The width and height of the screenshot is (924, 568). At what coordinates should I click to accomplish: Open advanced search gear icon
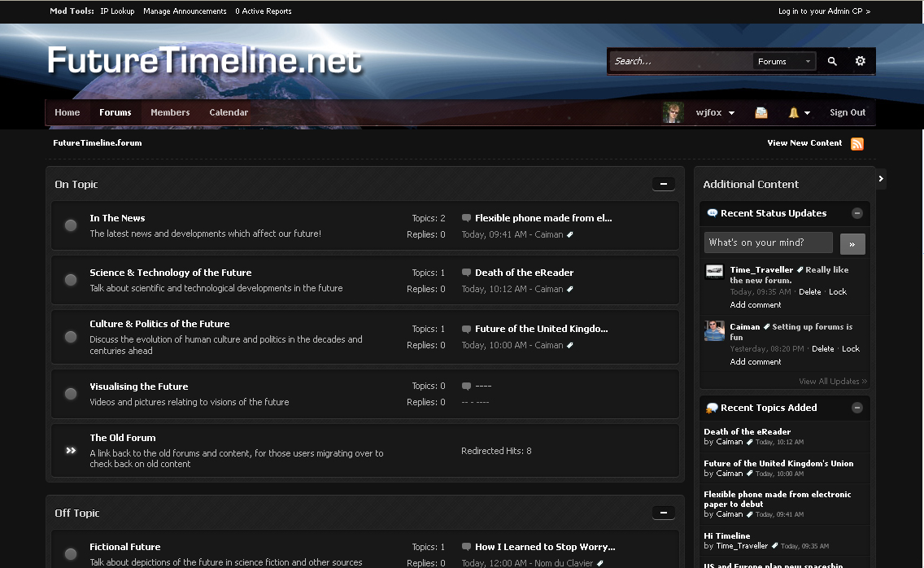pyautogui.click(x=861, y=61)
